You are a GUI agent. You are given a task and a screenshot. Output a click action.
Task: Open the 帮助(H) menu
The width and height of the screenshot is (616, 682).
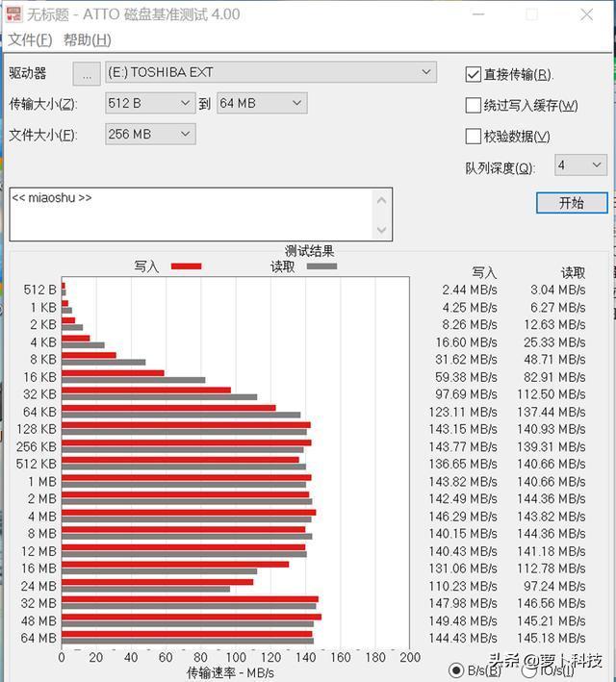pyautogui.click(x=87, y=40)
